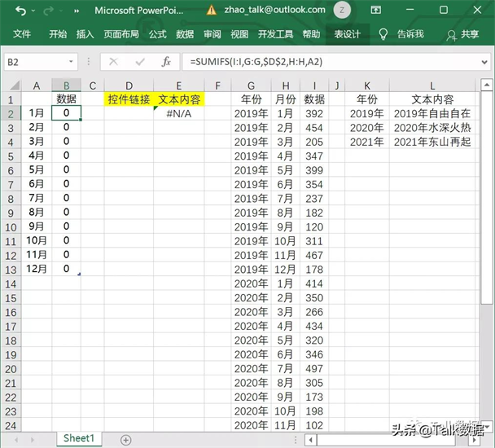This screenshot has height=448, width=495.
Task: Open the Undo history dropdown arrow
Action: (x=34, y=11)
